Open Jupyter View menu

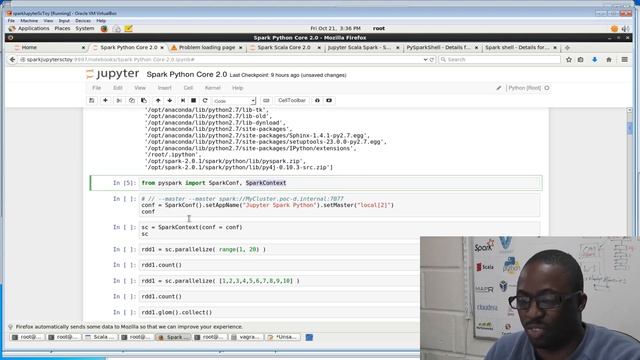[x=140, y=88]
